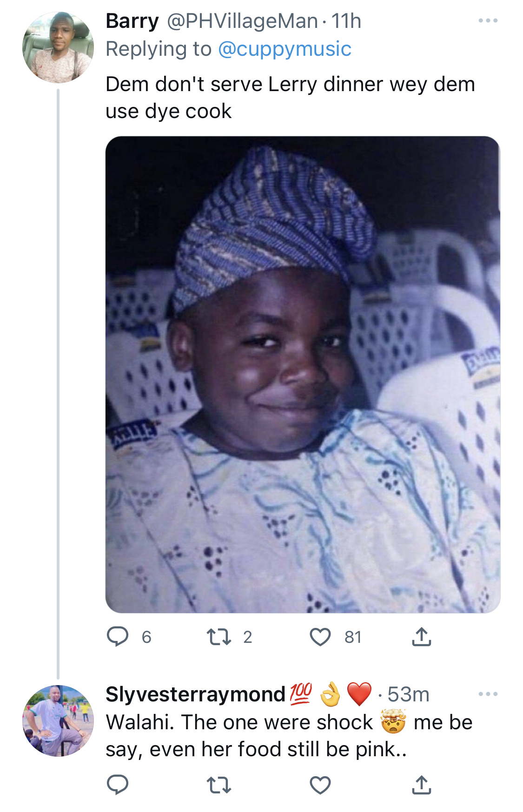This screenshot has height=812, width=523.
Task: Retweet Barry's tweet
Action: click(x=219, y=637)
